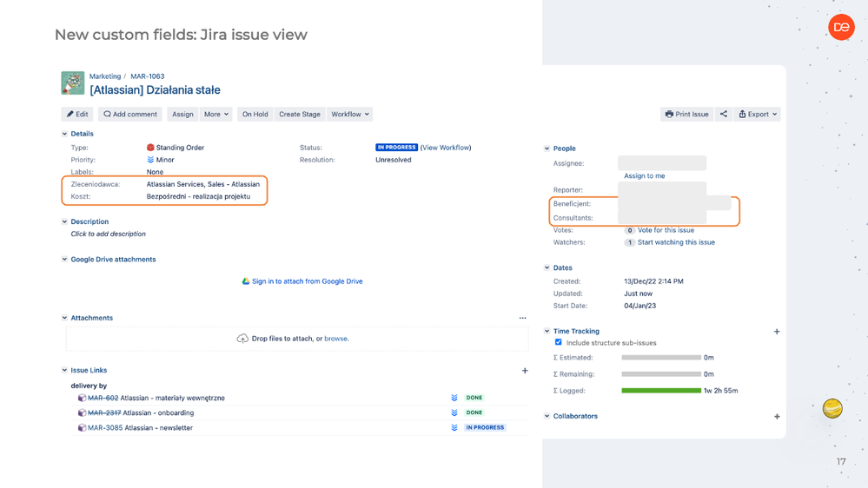Click the Standing Order type icon
Viewport: 868px width, 488px height.
pos(150,148)
